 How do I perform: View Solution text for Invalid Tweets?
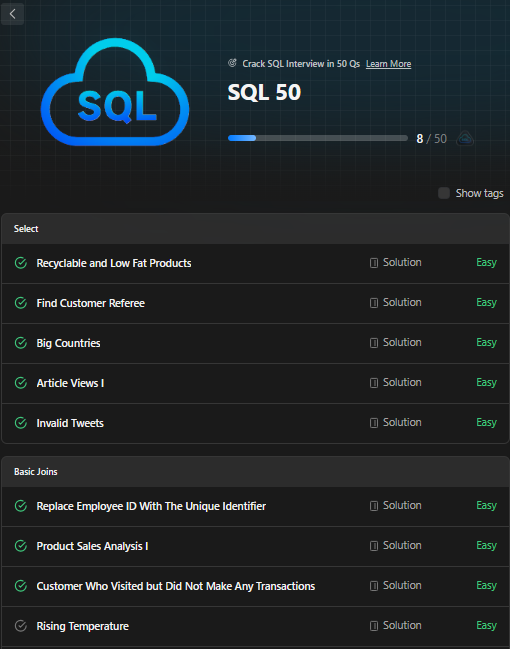pos(402,422)
